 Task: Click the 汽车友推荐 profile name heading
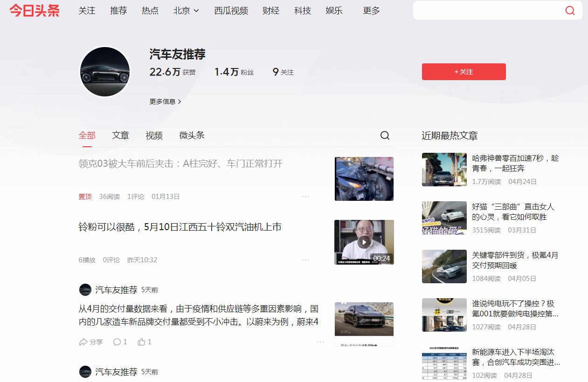177,55
